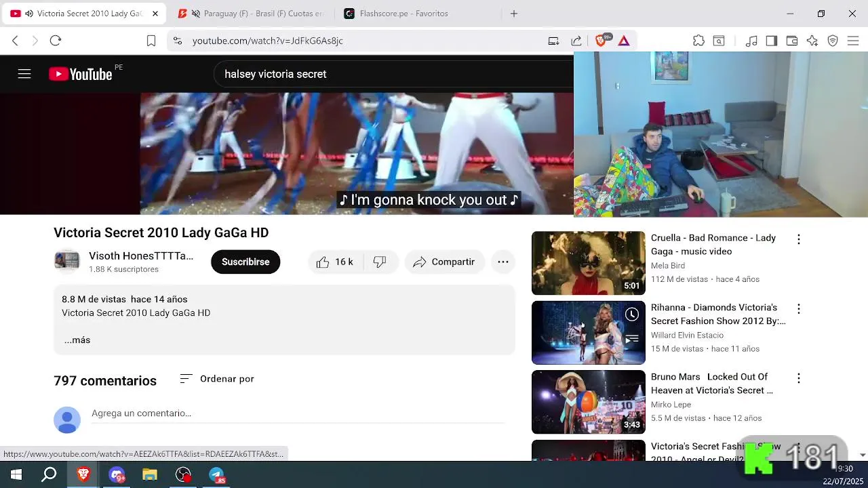Viewport: 868px width, 488px height.
Task: Add Rihanna video to queue icon
Action: point(632,339)
